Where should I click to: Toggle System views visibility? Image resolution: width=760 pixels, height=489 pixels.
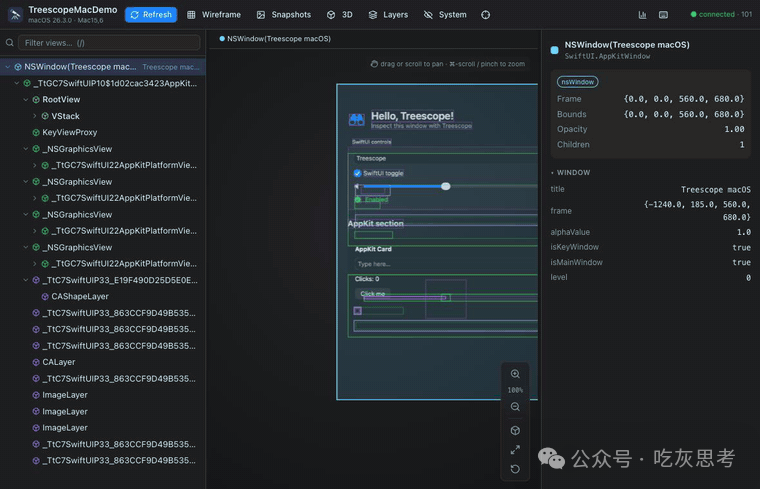[445, 15]
